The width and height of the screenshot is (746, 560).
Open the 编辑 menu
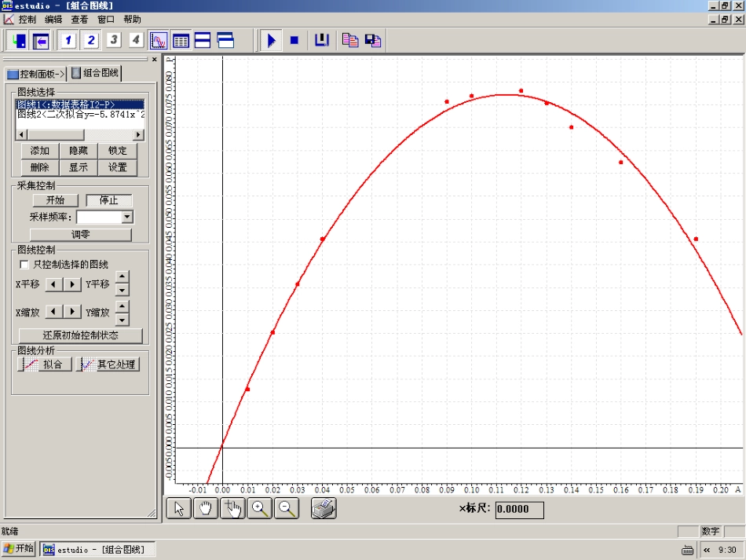click(53, 19)
